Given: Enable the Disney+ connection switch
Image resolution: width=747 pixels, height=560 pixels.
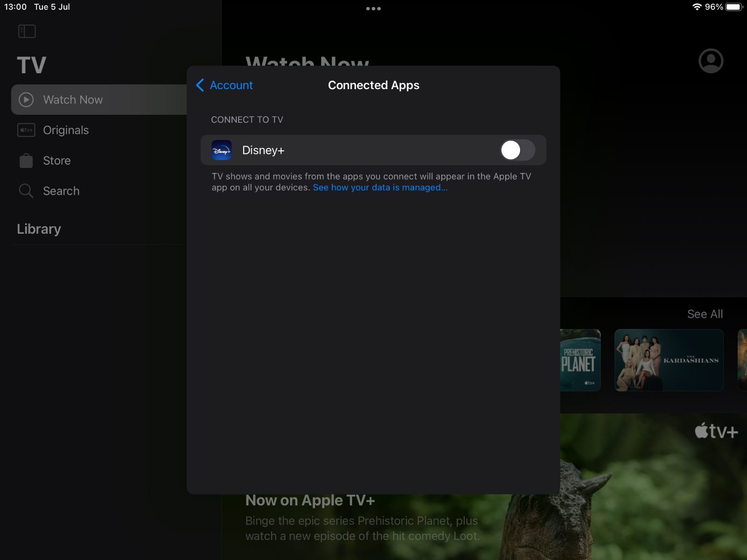Looking at the screenshot, I should [x=517, y=150].
